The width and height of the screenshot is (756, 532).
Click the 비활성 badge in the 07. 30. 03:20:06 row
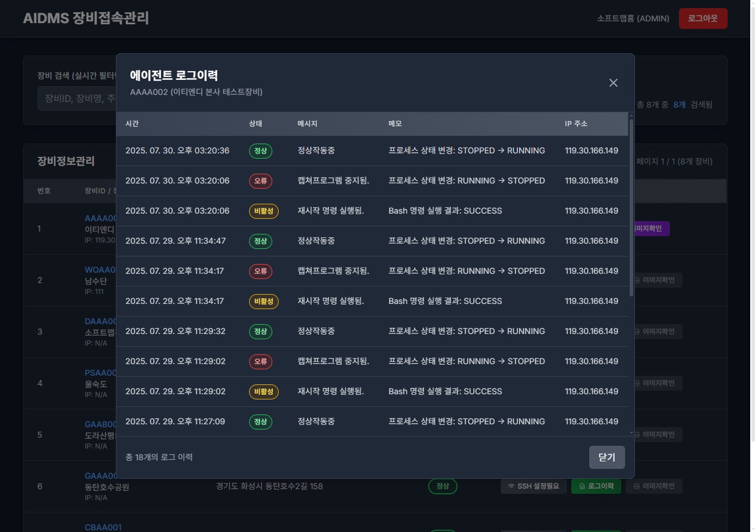(x=264, y=211)
